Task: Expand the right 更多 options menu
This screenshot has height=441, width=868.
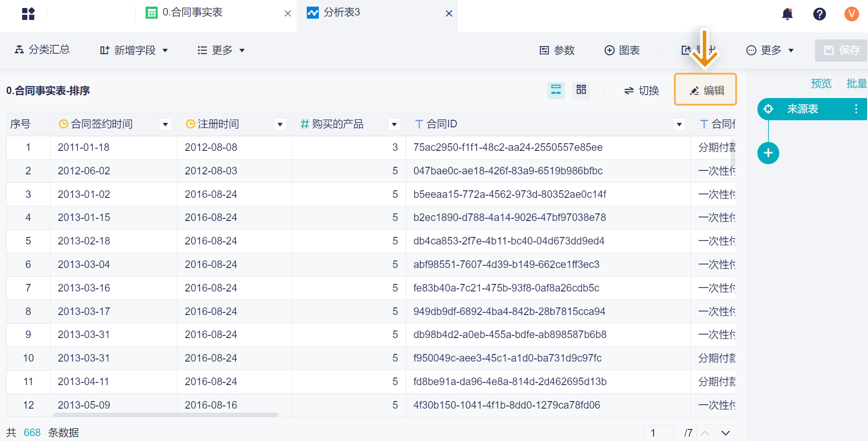Action: tap(770, 50)
